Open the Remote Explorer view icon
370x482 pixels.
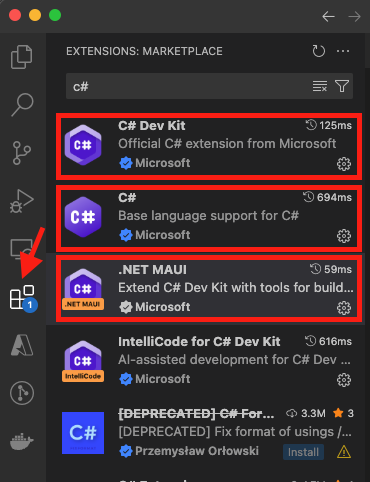pos(22,249)
